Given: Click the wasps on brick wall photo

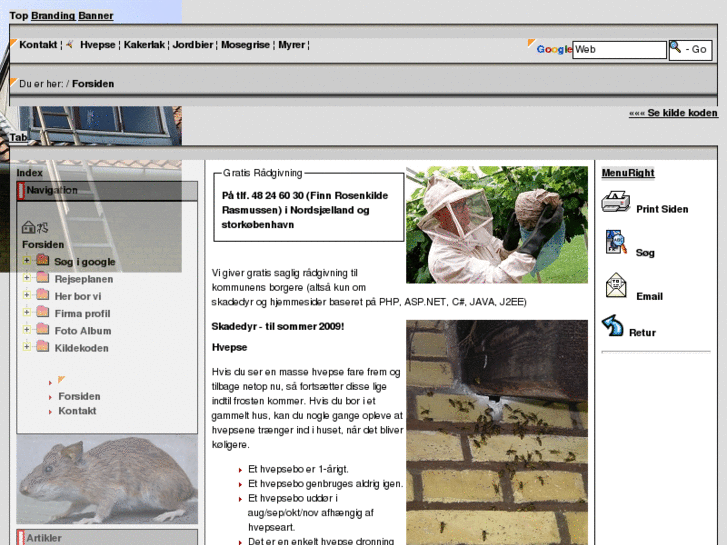Looking at the screenshot, I should [x=497, y=432].
